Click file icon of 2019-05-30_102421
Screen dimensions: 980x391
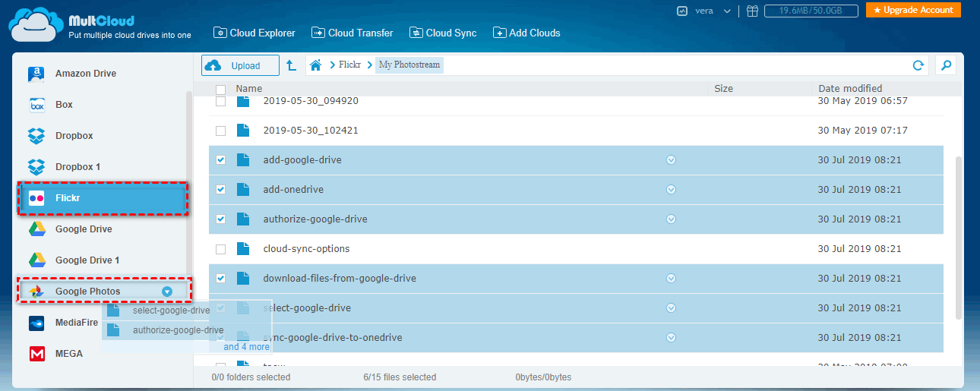242,131
